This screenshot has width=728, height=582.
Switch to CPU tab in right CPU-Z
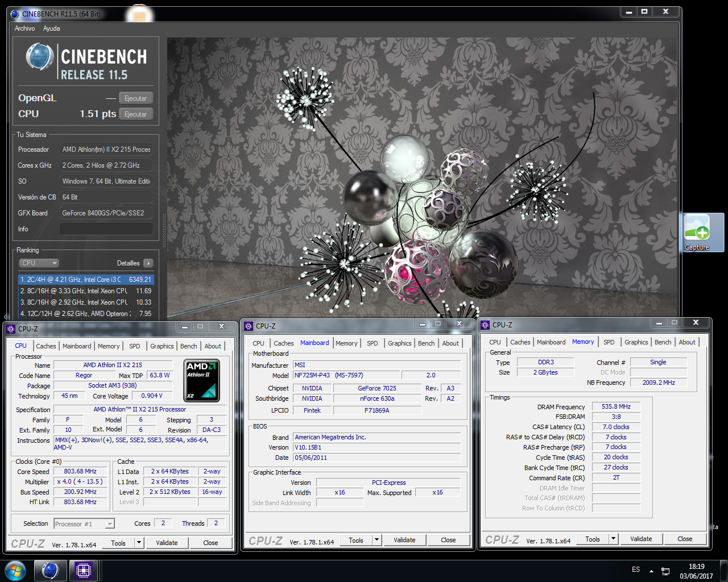(x=495, y=342)
